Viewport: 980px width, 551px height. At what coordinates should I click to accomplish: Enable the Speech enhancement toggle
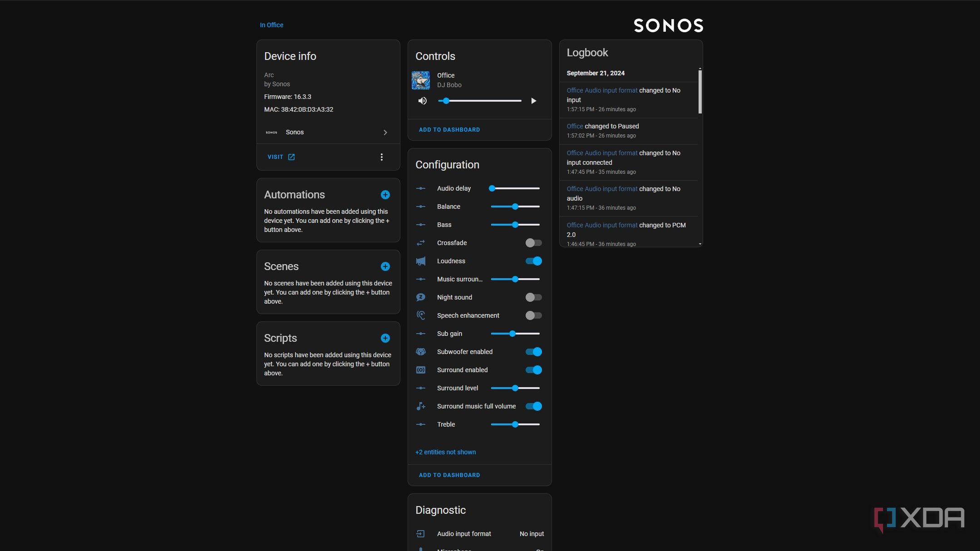point(534,315)
